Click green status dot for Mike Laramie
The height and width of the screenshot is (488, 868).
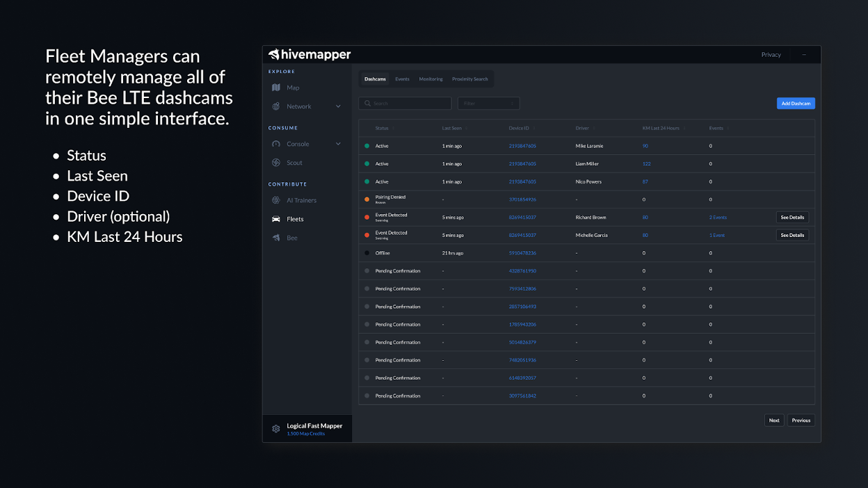click(x=367, y=146)
